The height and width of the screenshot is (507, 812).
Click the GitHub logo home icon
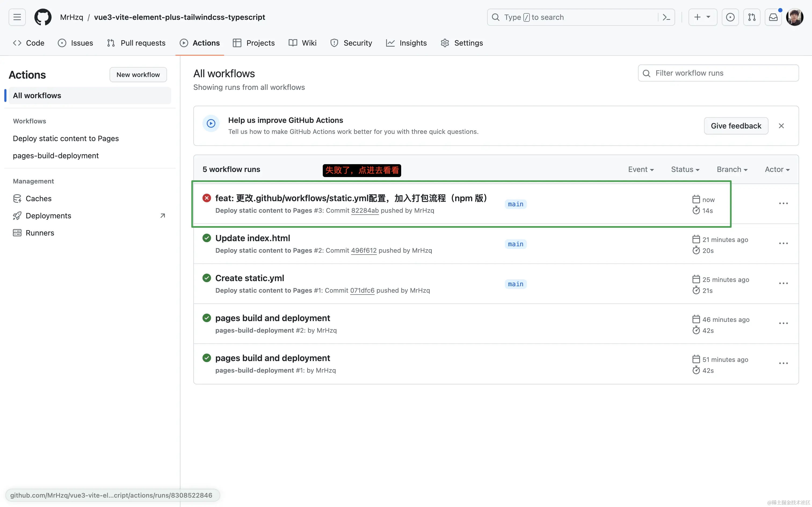(x=43, y=17)
